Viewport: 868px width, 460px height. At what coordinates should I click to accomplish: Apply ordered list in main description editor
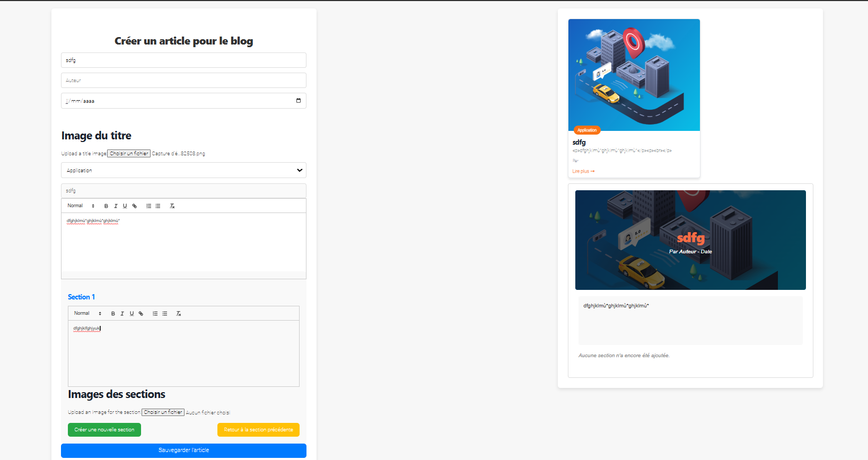(148, 206)
